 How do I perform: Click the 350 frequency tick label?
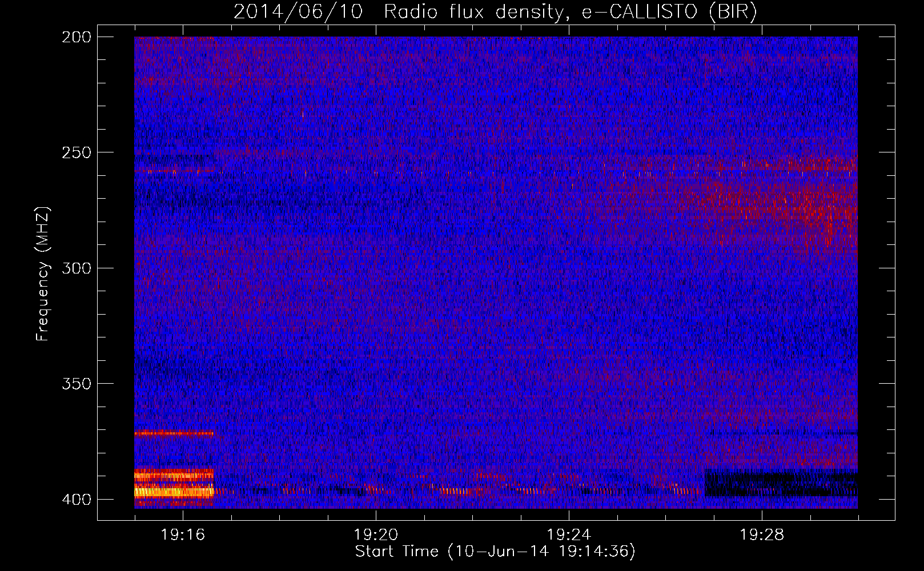[x=77, y=383]
